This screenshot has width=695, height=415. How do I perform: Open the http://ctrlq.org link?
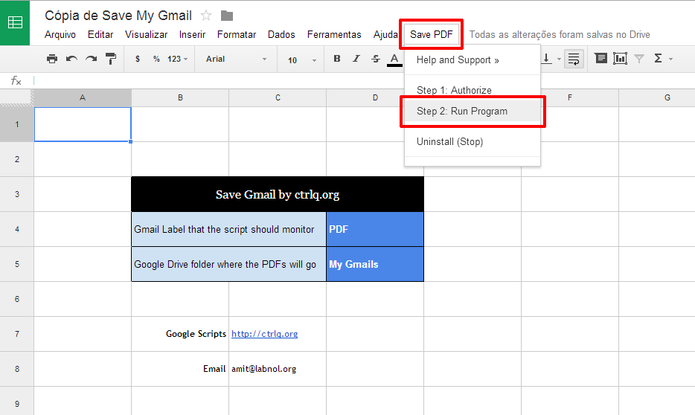[265, 334]
